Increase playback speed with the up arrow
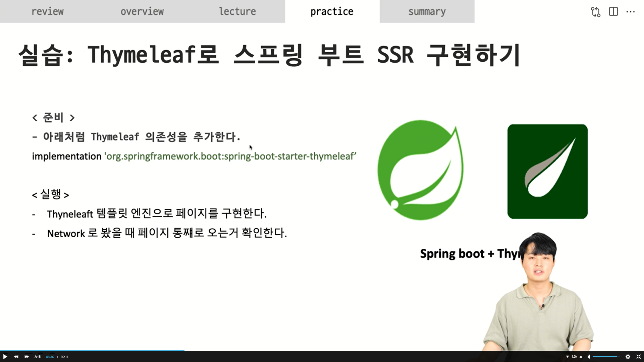 click(581, 357)
